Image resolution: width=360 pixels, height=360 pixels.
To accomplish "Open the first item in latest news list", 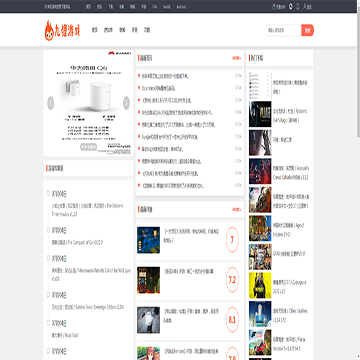I will pyautogui.click(x=165, y=76).
